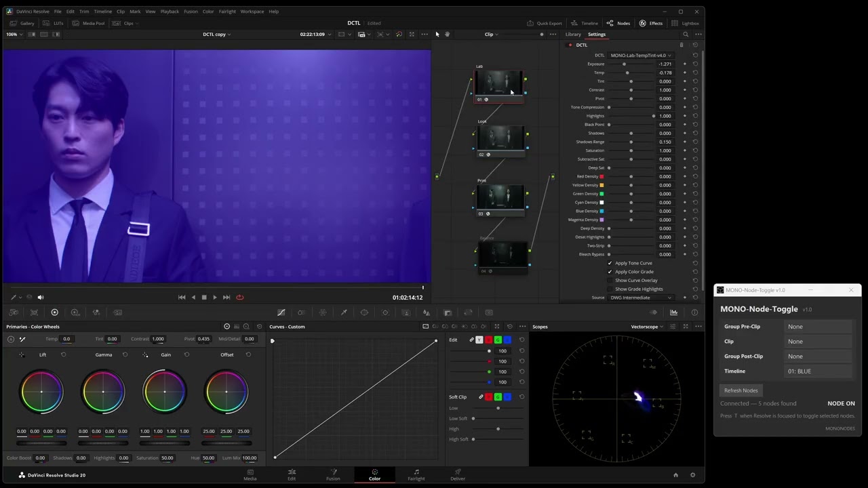Reset the Lift color wheel

pyautogui.click(x=64, y=354)
